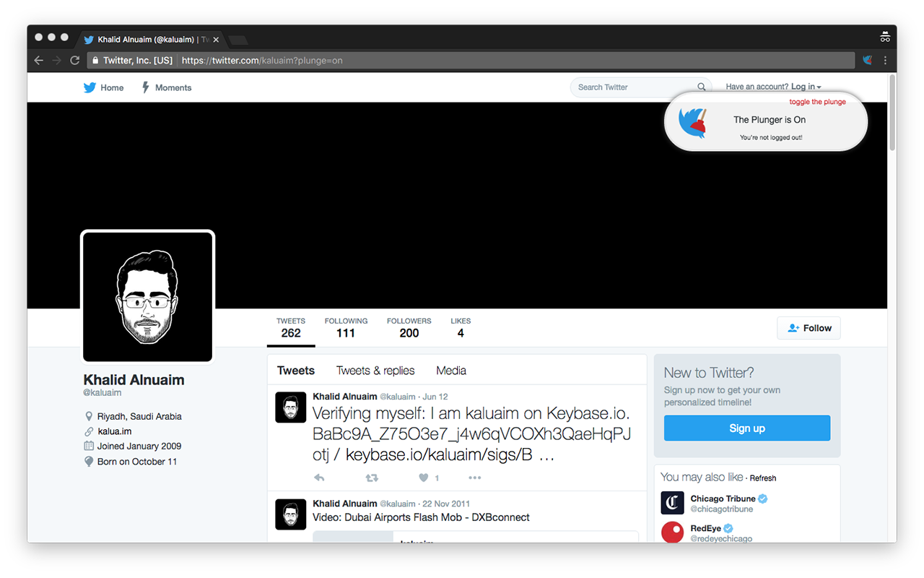924x578 pixels.
Task: Open the large profile picture
Action: coord(148,297)
